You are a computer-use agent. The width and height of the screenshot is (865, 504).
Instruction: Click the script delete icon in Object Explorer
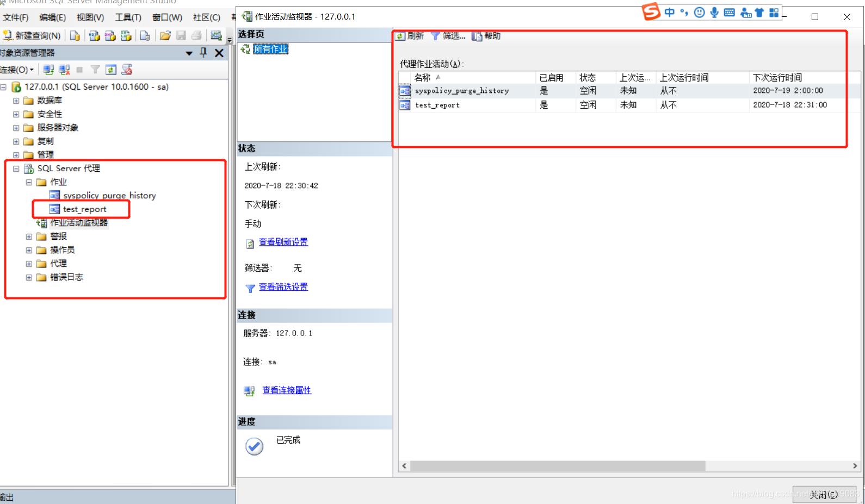[x=127, y=70]
